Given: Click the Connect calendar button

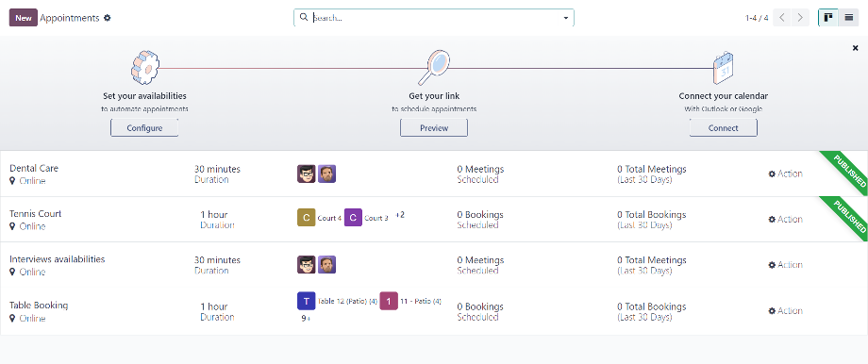Looking at the screenshot, I should [724, 128].
